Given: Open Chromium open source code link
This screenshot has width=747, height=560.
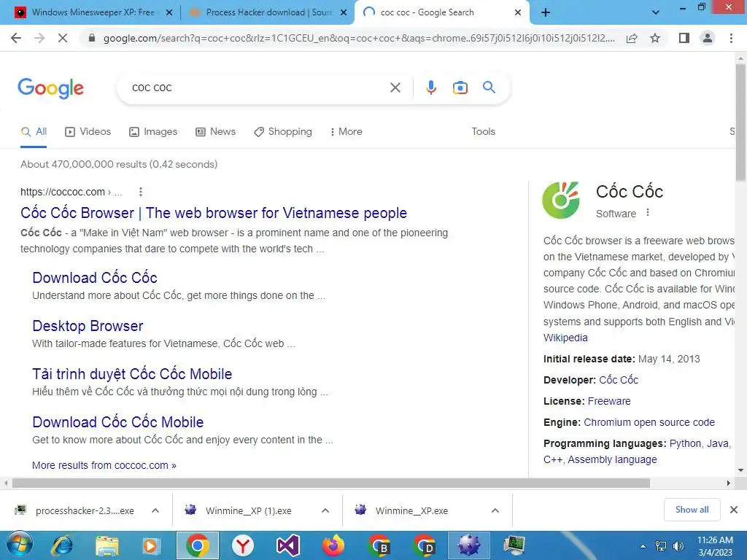Looking at the screenshot, I should coord(649,422).
